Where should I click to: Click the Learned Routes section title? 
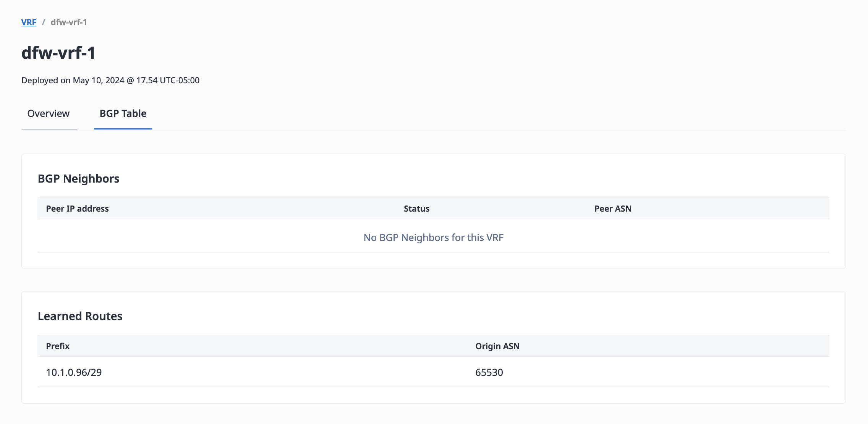click(x=80, y=316)
